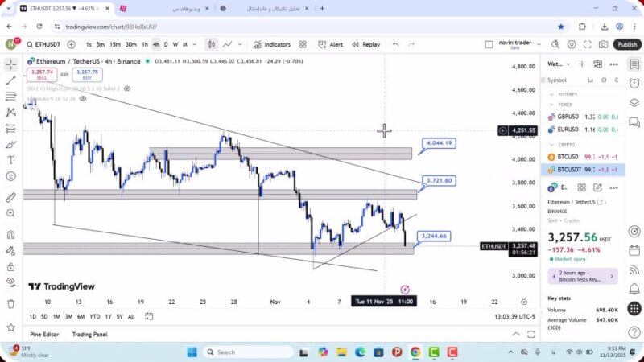Viewport: 644px width, 362px height.
Task: Select the Trend Line drawing tool
Action: pos(10,80)
